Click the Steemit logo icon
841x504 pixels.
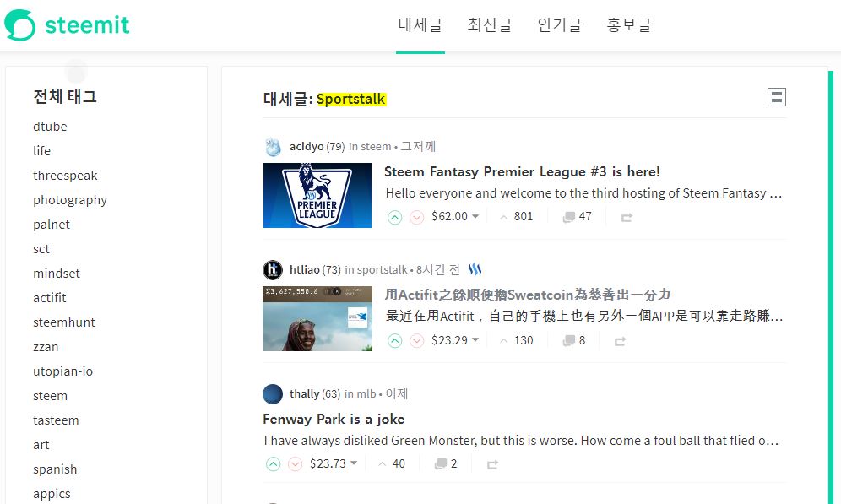coord(20,25)
